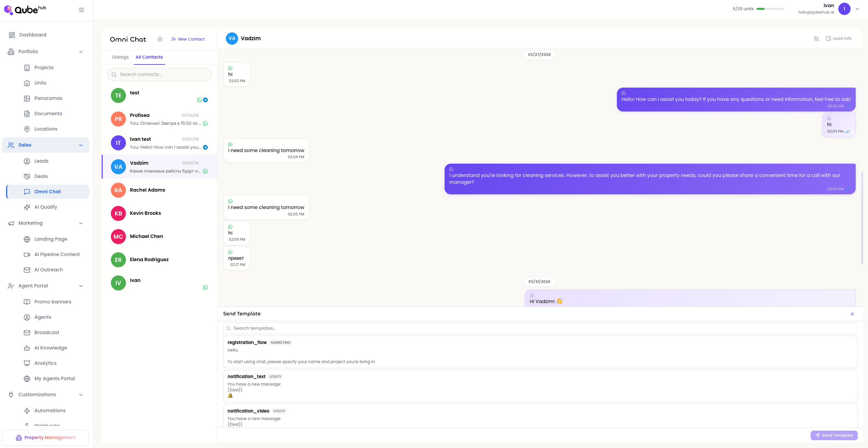Collapse the Portfolio section
Screen dimensions: 868x448
point(81,52)
